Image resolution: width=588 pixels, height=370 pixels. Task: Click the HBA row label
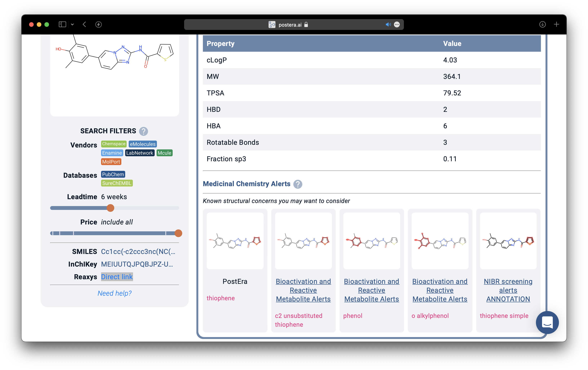(213, 126)
